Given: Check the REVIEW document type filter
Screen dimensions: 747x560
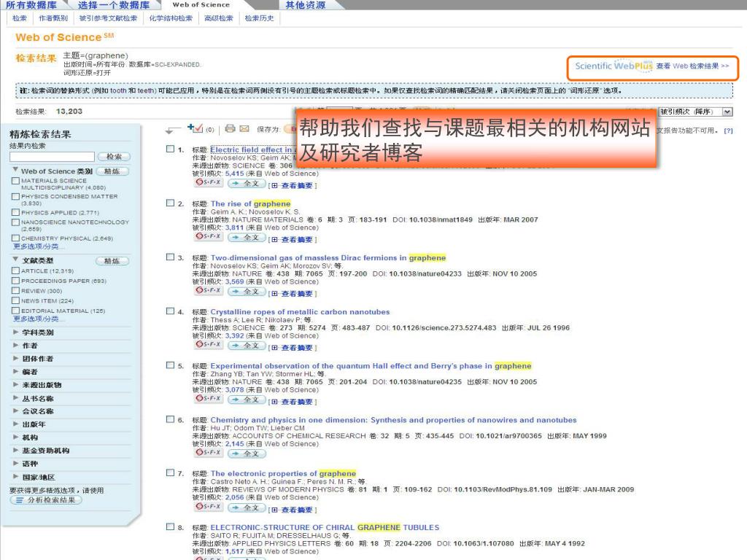Looking at the screenshot, I should tap(16, 290).
